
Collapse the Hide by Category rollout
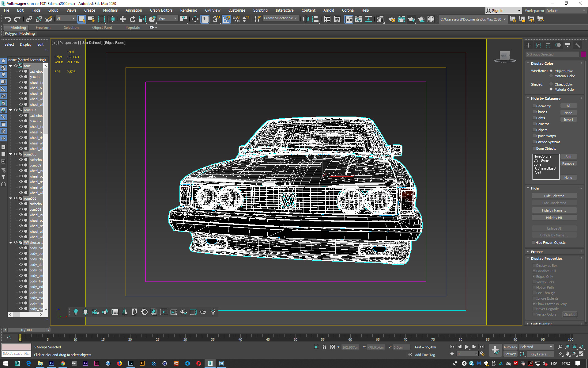(528, 98)
